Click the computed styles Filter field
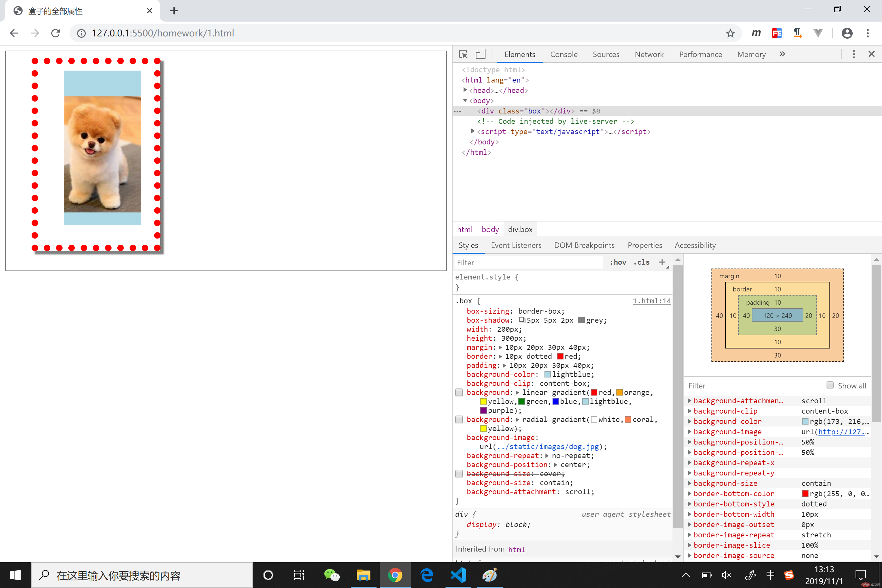 click(x=754, y=386)
